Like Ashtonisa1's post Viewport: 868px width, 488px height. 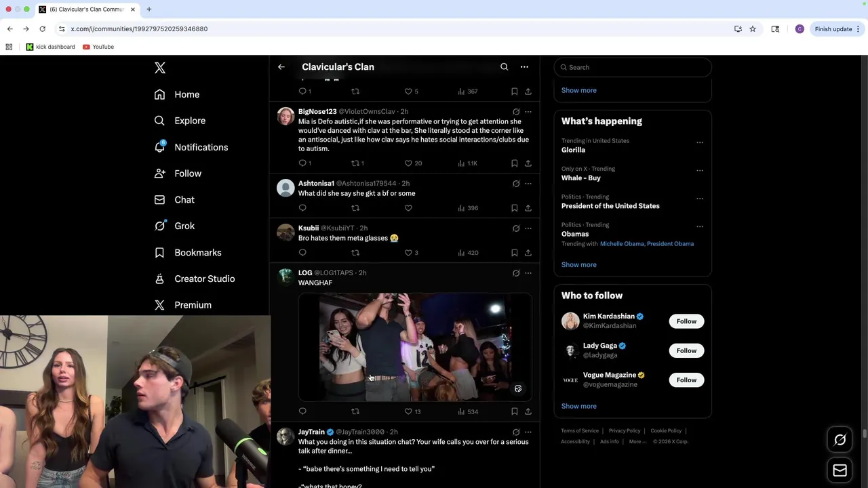[x=408, y=208]
